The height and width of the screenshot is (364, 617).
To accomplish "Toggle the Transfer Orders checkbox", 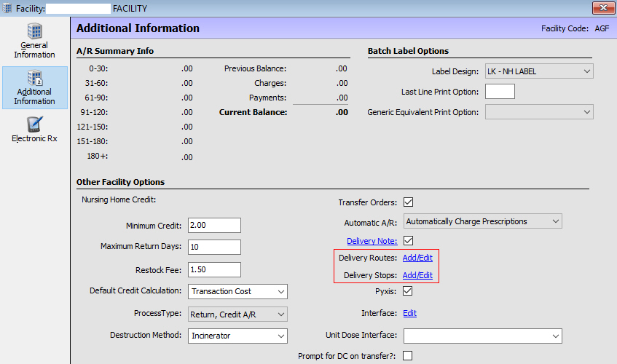I will tap(408, 202).
